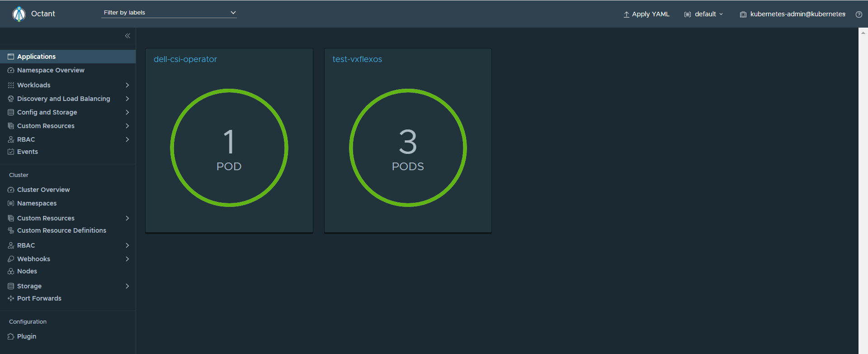Click the Namespace Overview gauge icon

tap(11, 70)
